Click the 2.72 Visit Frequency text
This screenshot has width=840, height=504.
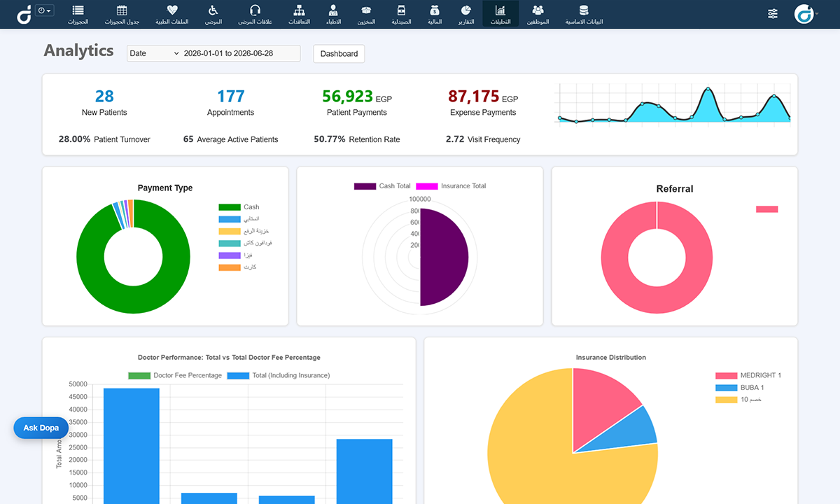coord(483,139)
